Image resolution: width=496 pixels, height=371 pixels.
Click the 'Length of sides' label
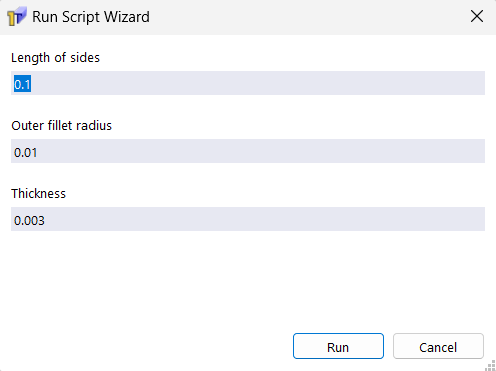click(55, 58)
